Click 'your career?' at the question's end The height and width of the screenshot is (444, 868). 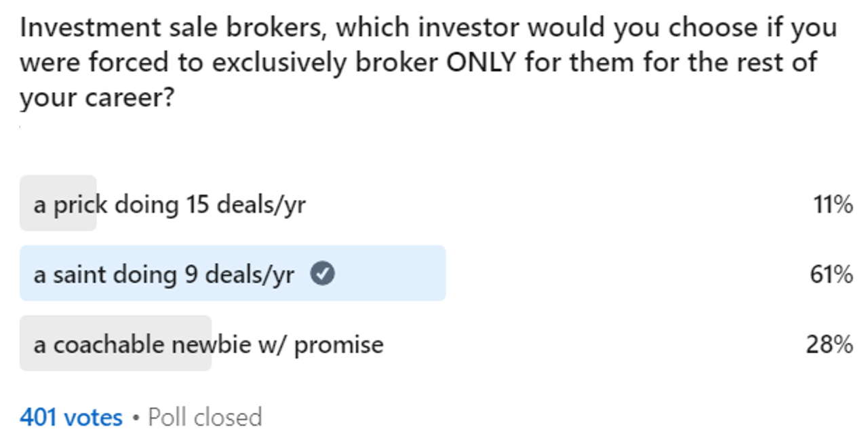point(97,98)
